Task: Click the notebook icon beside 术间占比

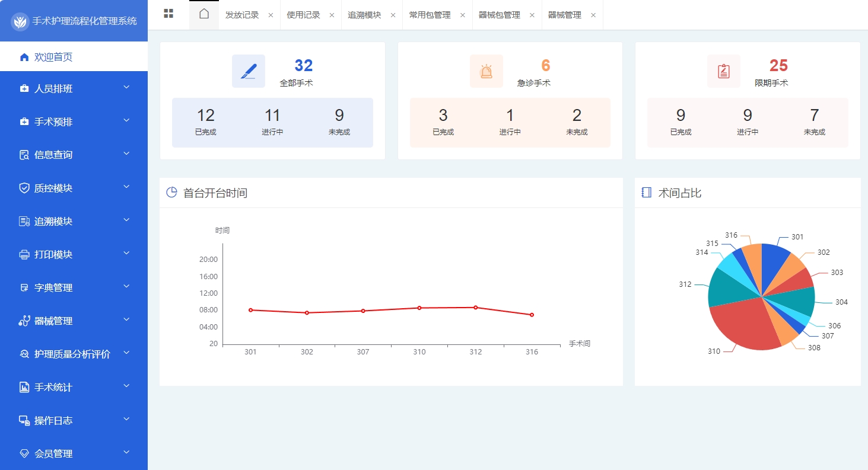Action: pos(647,193)
